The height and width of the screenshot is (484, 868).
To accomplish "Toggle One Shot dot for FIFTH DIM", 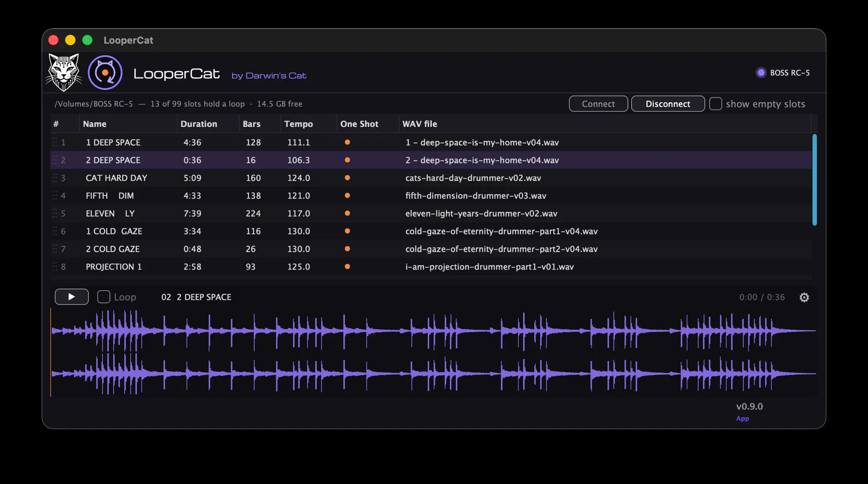I will click(x=347, y=196).
